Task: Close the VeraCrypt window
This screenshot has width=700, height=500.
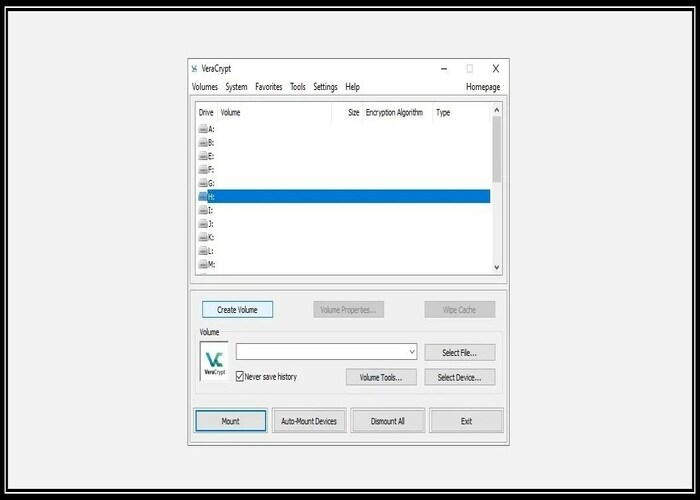Action: pyautogui.click(x=496, y=69)
